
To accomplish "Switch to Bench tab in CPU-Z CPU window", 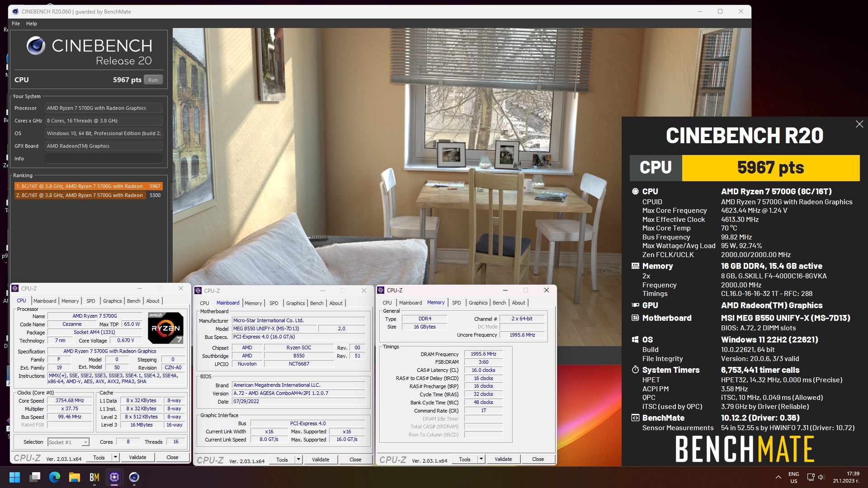I will [133, 301].
